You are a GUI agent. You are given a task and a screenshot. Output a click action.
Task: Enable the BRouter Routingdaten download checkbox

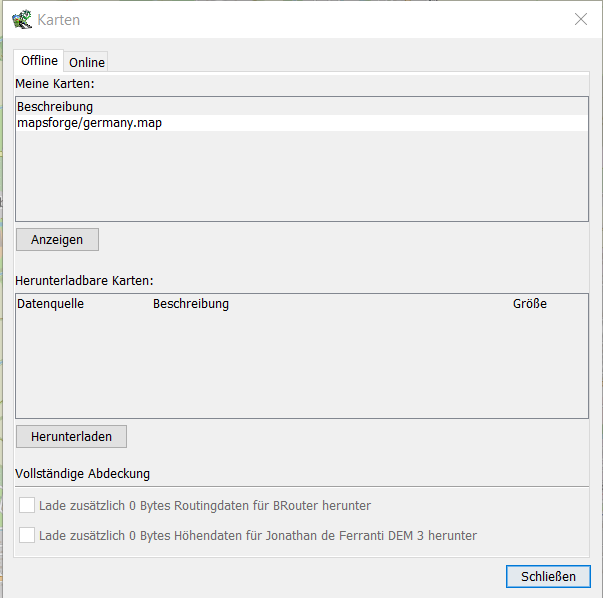click(27, 506)
